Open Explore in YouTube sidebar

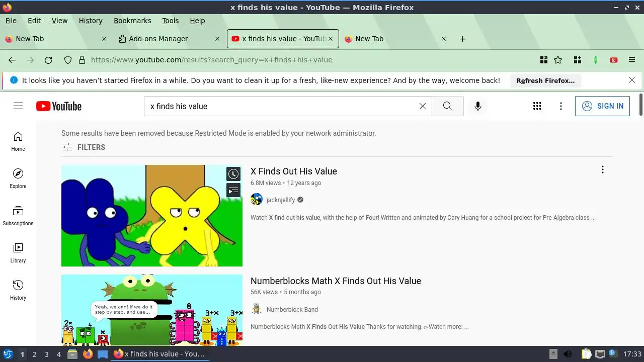(18, 178)
